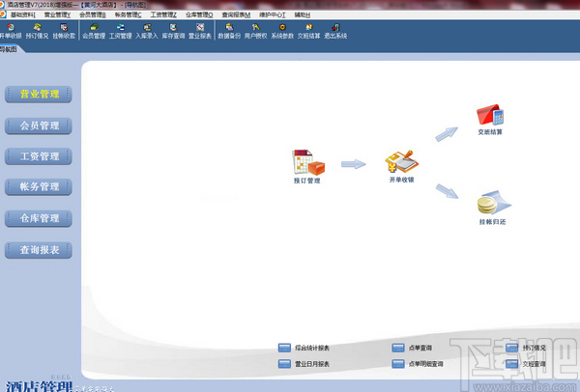Select the 导航图 tab
This screenshot has height=392, width=580.
click(9, 49)
